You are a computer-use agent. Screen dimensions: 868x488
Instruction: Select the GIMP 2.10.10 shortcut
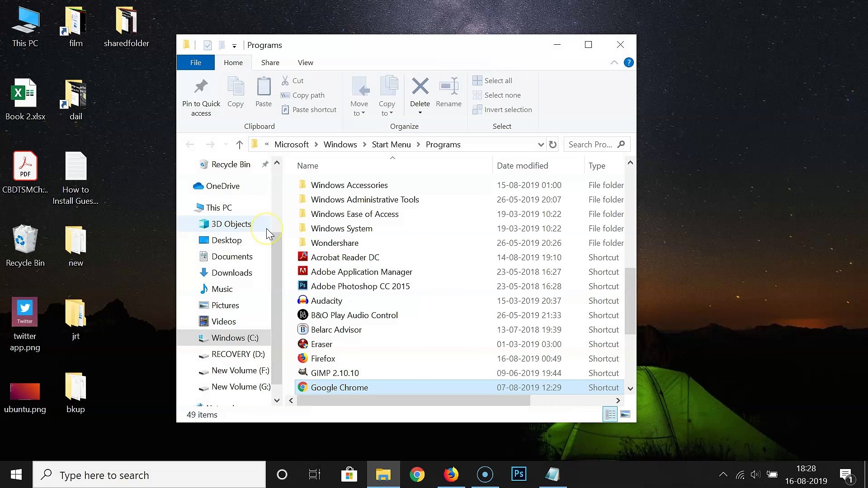click(x=335, y=373)
